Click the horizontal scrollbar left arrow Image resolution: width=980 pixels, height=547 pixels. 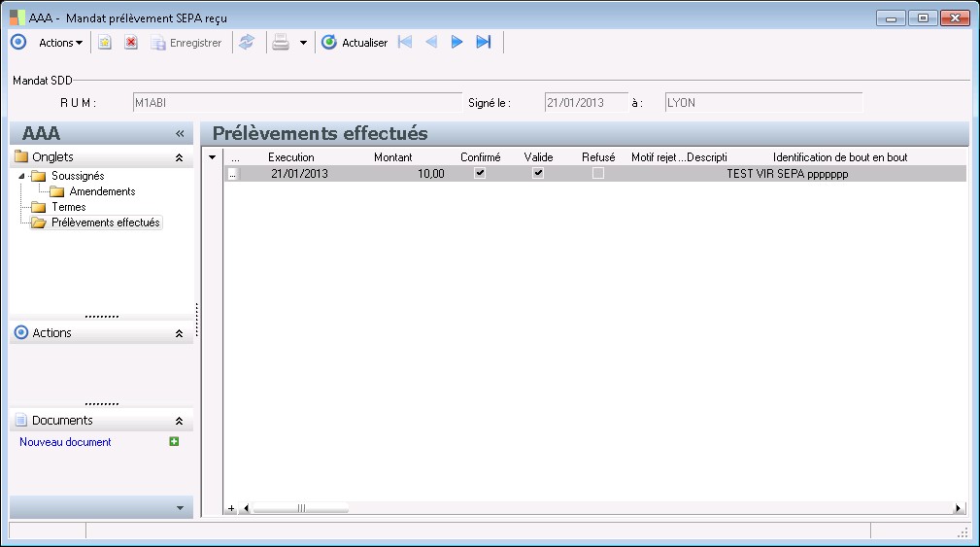[x=246, y=508]
